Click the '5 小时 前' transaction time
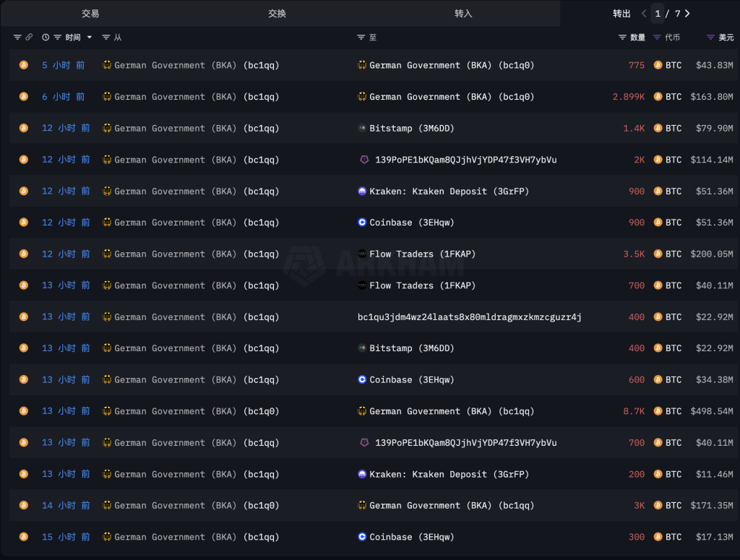The height and width of the screenshot is (560, 740). [63, 66]
